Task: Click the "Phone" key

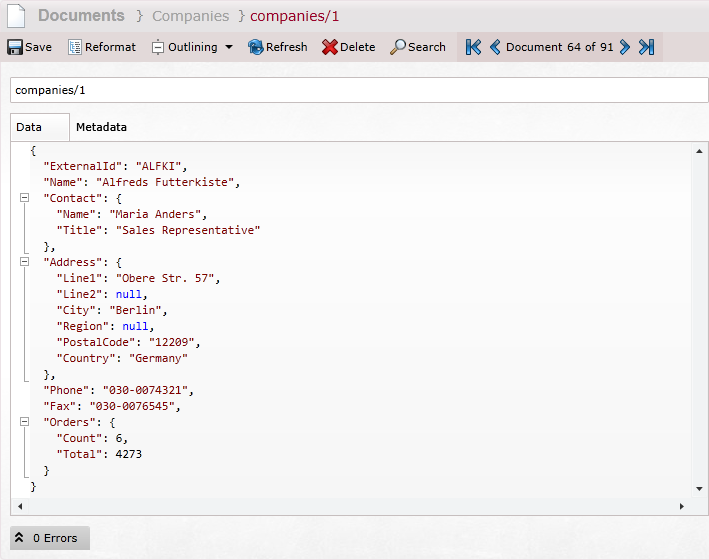Action: click(x=66, y=390)
